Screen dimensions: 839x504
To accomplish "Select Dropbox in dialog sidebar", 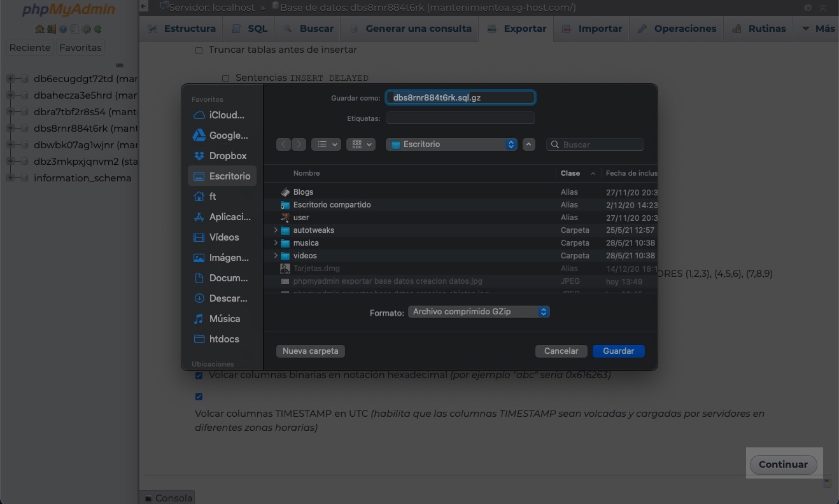I will pyautogui.click(x=222, y=156).
